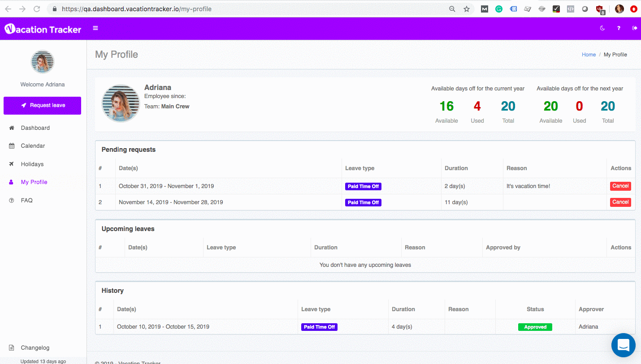Click the green checkmark extension icon
This screenshot has width=641, height=364.
coord(556,9)
